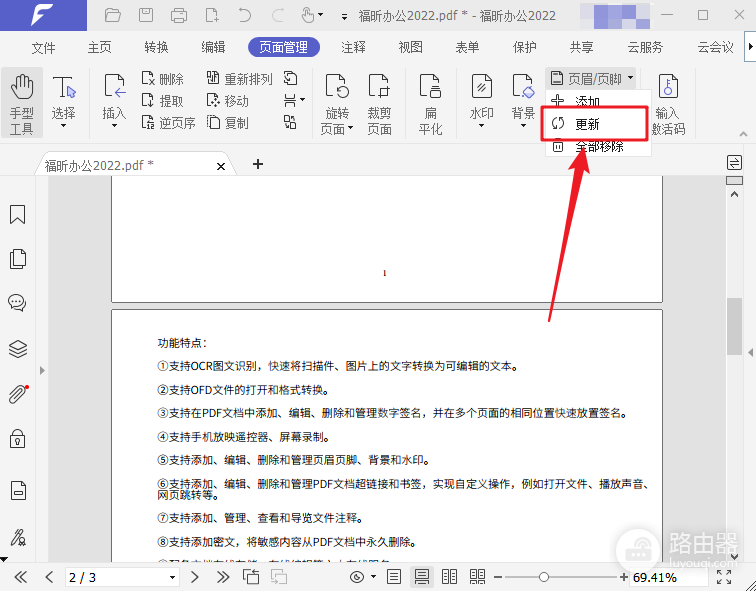Click the Extract pages (提取) tool

click(x=162, y=101)
